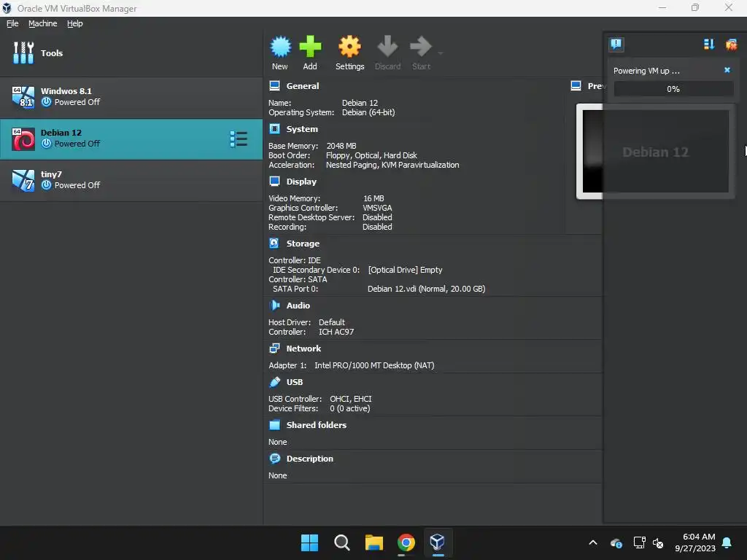This screenshot has height=560, width=747.
Task: Click the Description section speech icon
Action: pos(274,459)
